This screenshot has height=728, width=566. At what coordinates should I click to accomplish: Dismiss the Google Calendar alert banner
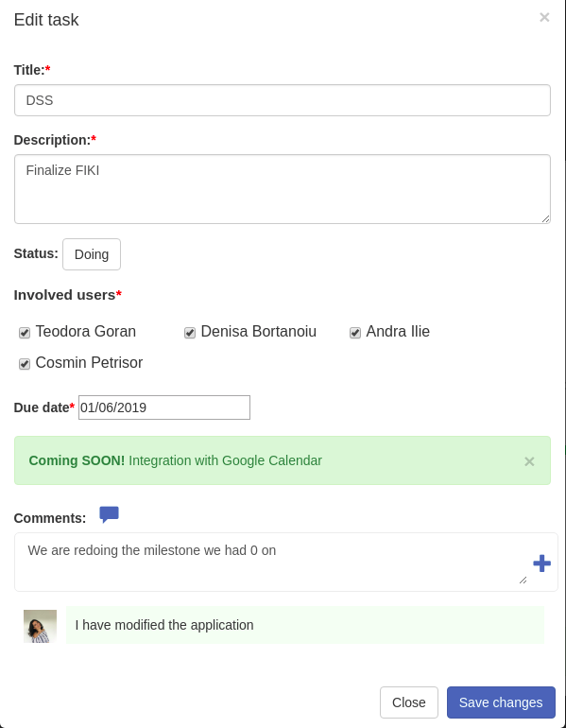click(529, 461)
